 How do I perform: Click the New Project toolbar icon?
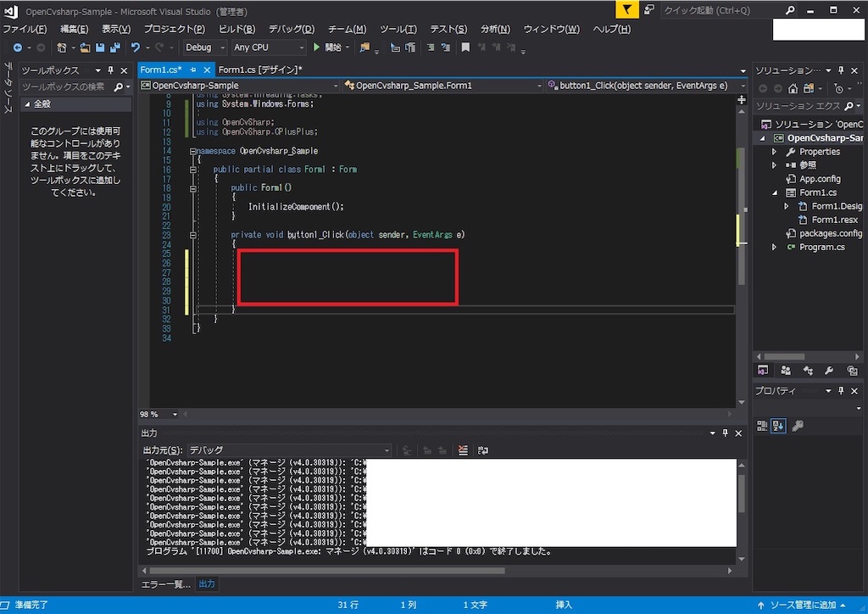coord(61,47)
